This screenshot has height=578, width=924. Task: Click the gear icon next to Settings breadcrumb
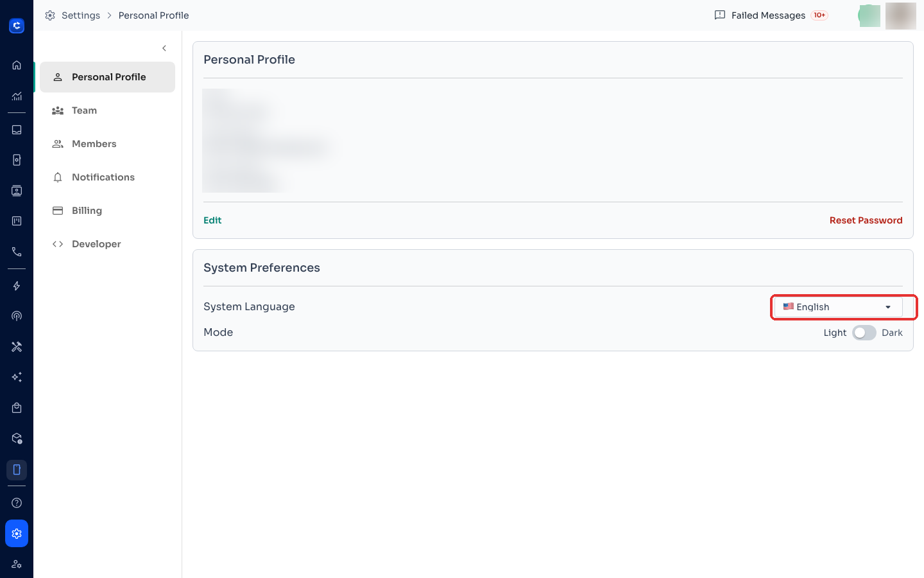(50, 15)
